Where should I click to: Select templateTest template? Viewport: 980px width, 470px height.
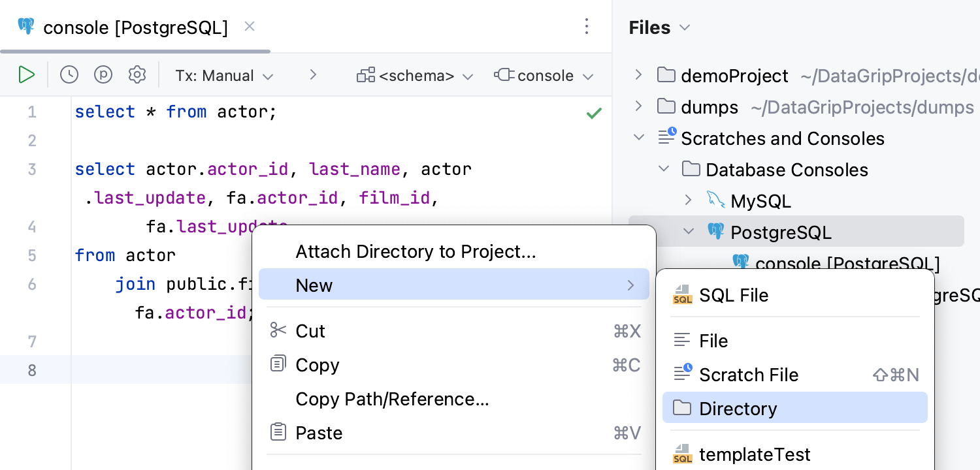click(795, 454)
